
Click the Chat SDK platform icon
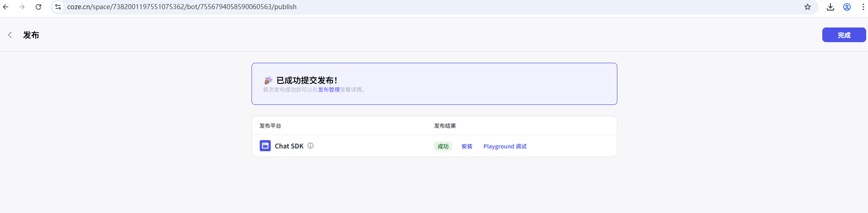click(x=265, y=146)
